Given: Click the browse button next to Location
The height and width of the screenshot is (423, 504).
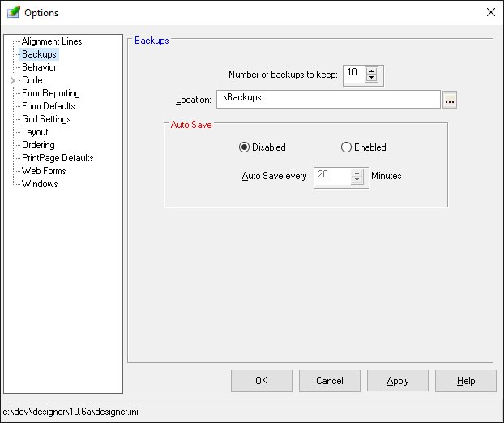Looking at the screenshot, I should (x=451, y=100).
